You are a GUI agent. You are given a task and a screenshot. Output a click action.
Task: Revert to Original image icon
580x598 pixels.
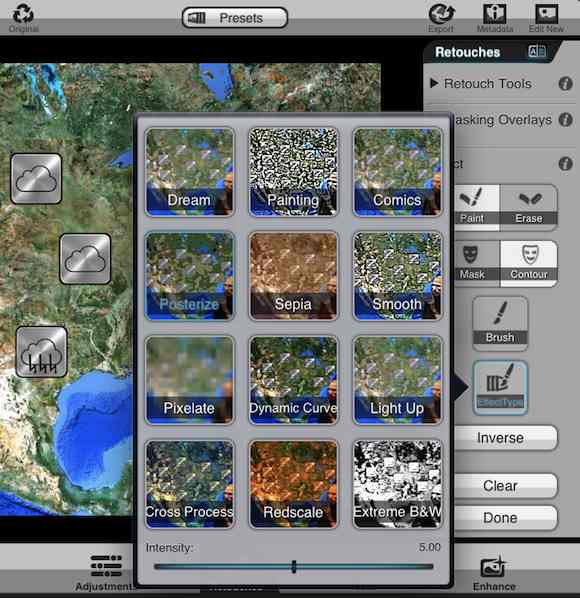pyautogui.click(x=23, y=17)
